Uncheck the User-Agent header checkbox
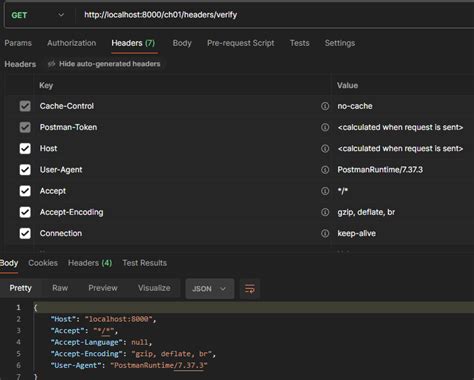The image size is (474, 380). click(25, 170)
